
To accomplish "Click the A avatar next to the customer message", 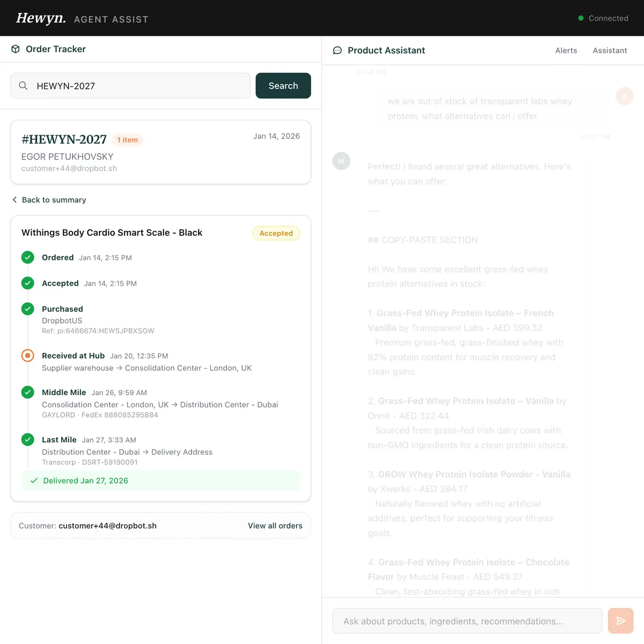I will pyautogui.click(x=624, y=96).
